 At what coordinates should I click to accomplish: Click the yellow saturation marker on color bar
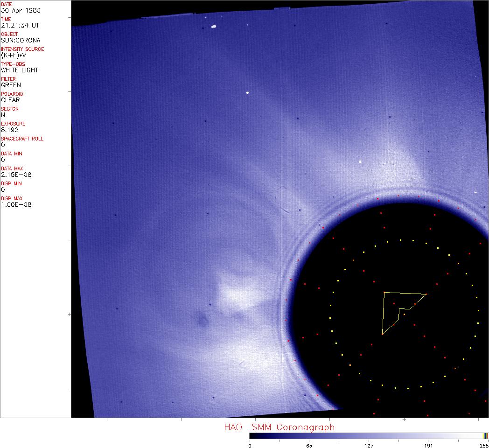(485, 435)
